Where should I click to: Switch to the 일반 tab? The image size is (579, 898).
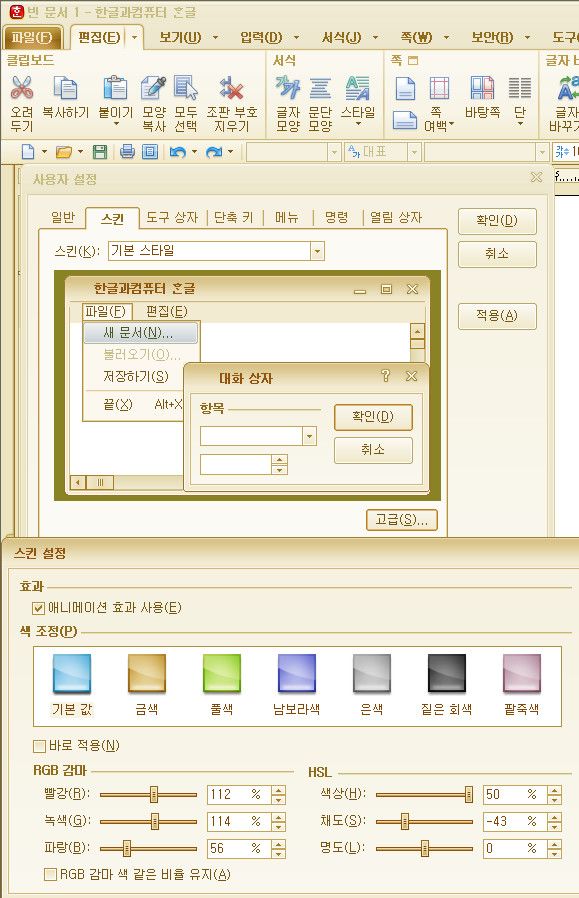tap(63, 218)
